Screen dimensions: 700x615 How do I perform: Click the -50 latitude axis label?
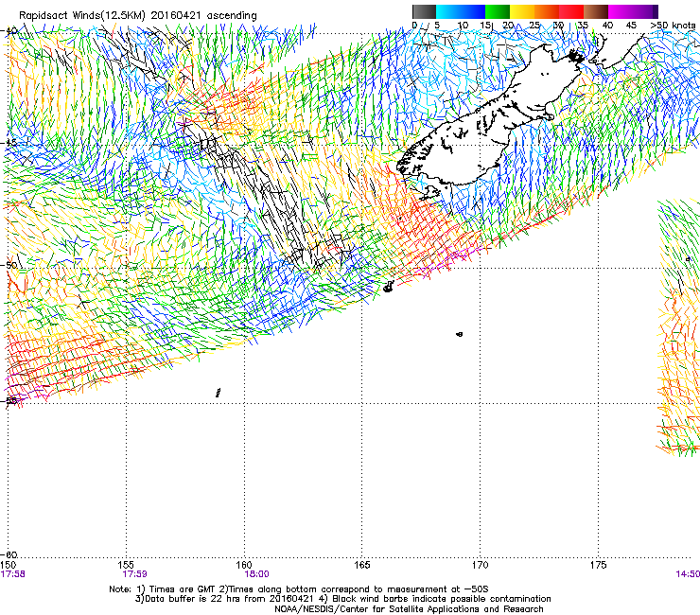pyautogui.click(x=9, y=265)
